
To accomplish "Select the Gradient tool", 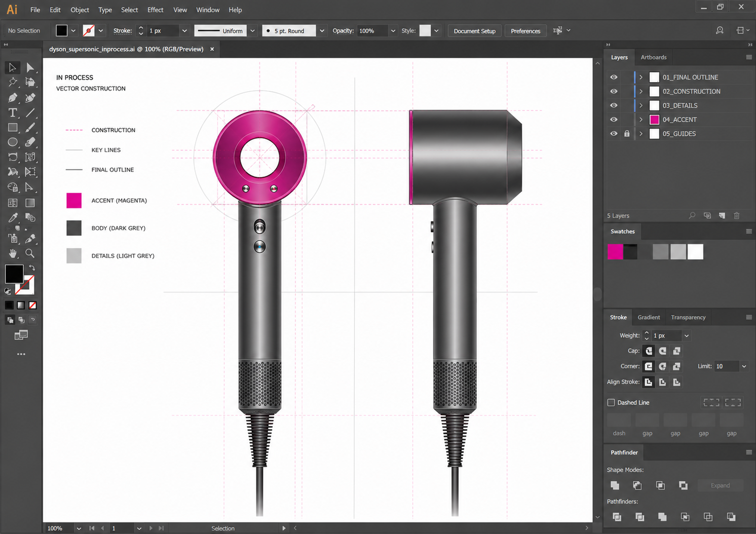I will tap(30, 203).
